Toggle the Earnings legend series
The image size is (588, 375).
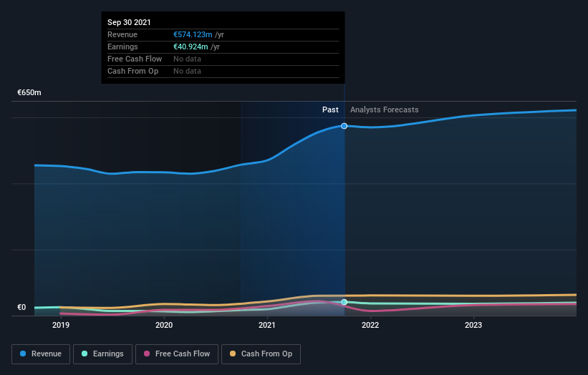102,354
